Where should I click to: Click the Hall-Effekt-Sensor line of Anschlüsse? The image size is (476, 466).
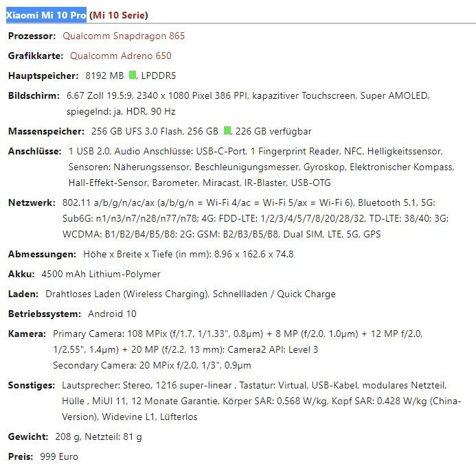point(199,183)
